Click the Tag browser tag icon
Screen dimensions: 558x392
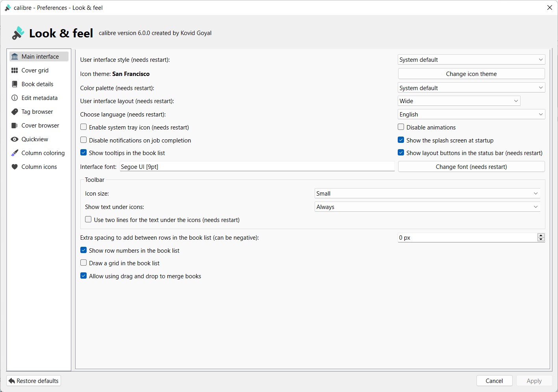point(15,112)
